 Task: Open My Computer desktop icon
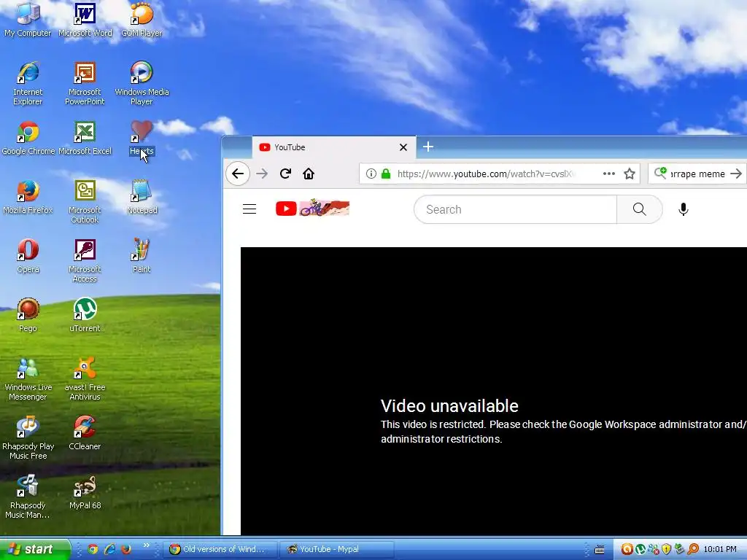coord(28,19)
